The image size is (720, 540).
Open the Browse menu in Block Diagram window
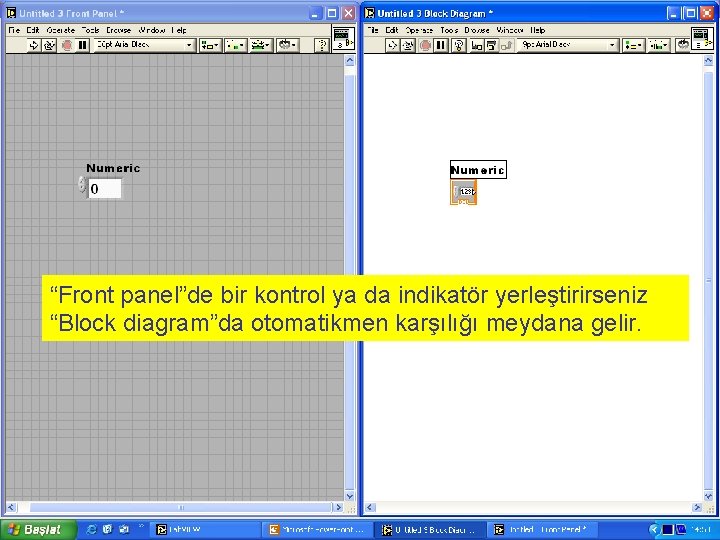[477, 30]
